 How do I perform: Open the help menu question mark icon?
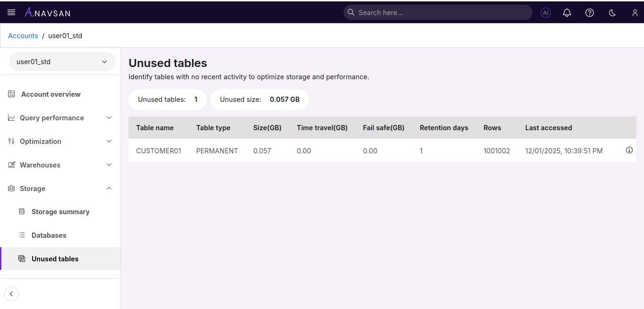590,13
